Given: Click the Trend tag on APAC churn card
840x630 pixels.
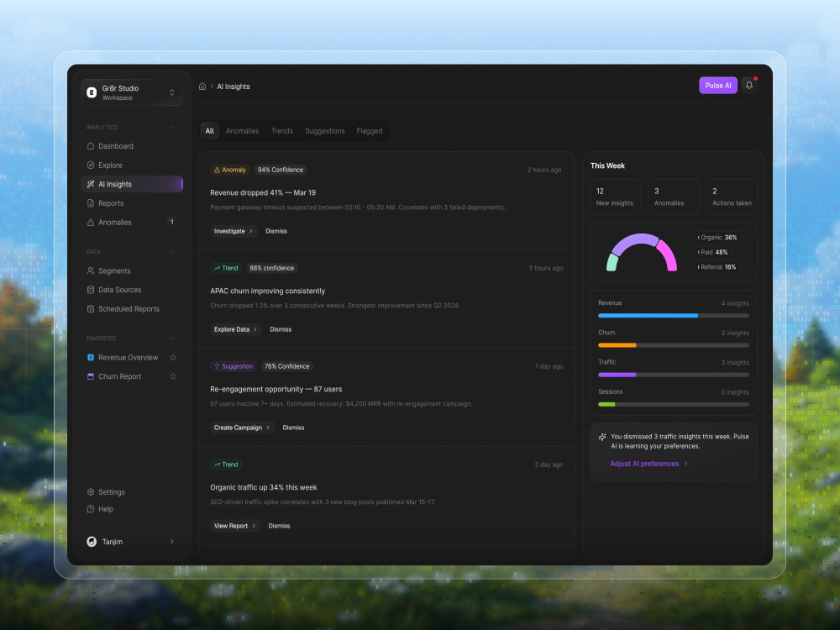Looking at the screenshot, I should [x=226, y=268].
